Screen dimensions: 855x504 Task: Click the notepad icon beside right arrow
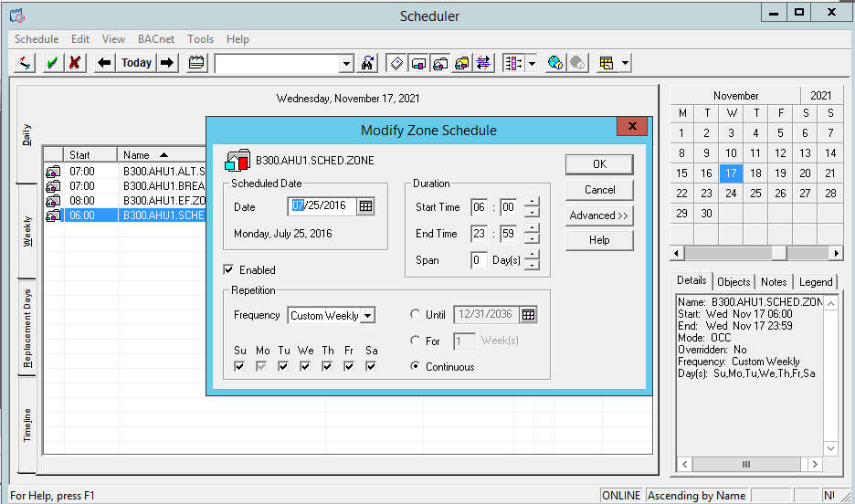click(x=196, y=63)
